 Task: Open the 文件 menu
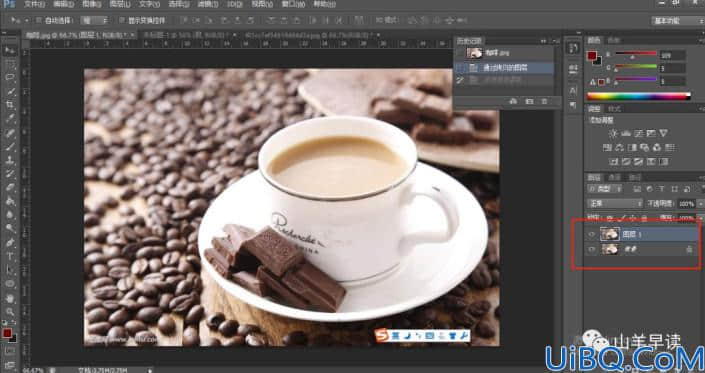pos(34,4)
